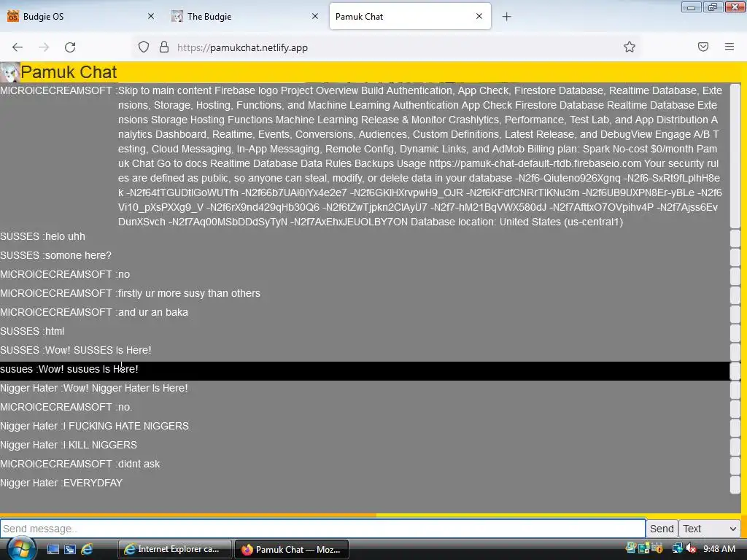Open the Firefox hamburger menu

[x=729, y=47]
